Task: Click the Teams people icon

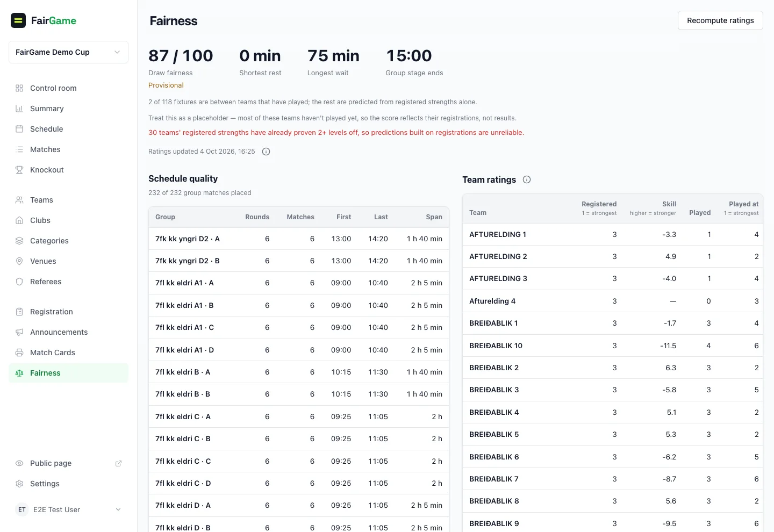Action: click(19, 200)
